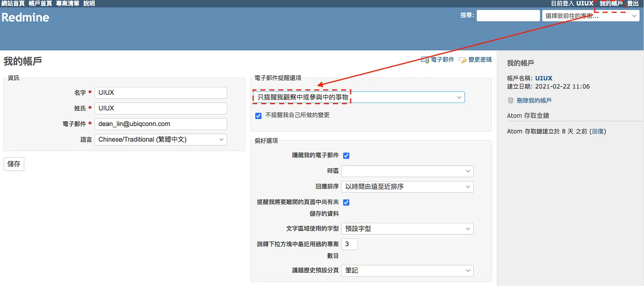This screenshot has width=644, height=286.
Task: Click the 建立日期: 2021-02-22 11:06 text
Action: (548, 86)
